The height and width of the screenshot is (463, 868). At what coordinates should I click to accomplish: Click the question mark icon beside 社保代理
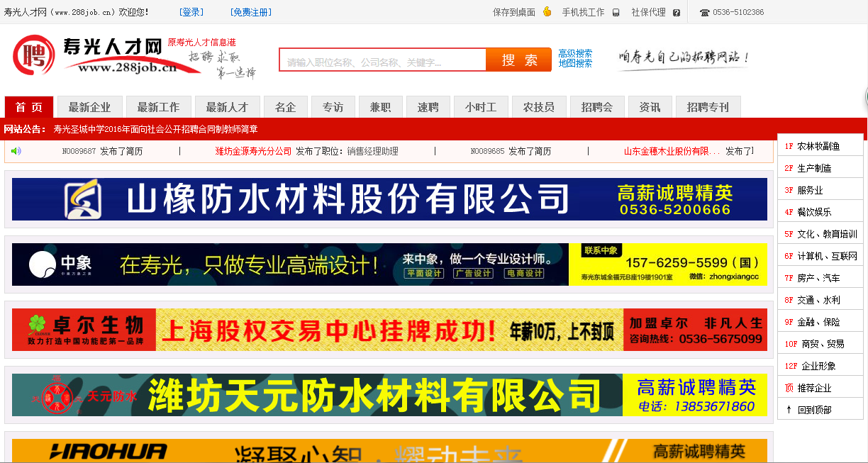coord(677,13)
